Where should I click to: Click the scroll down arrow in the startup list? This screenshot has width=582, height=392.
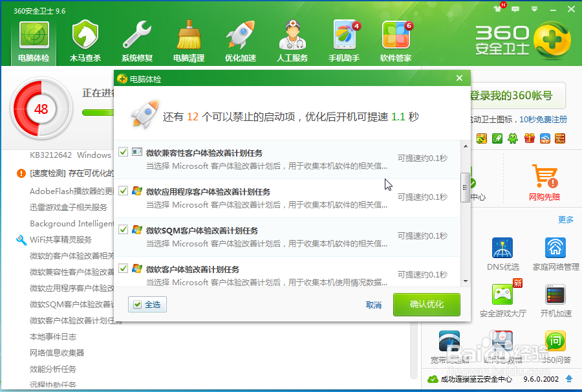pyautogui.click(x=466, y=281)
